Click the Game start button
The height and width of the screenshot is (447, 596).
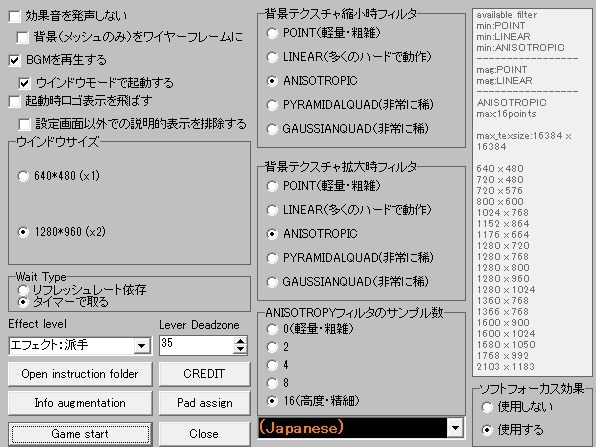coord(80,434)
